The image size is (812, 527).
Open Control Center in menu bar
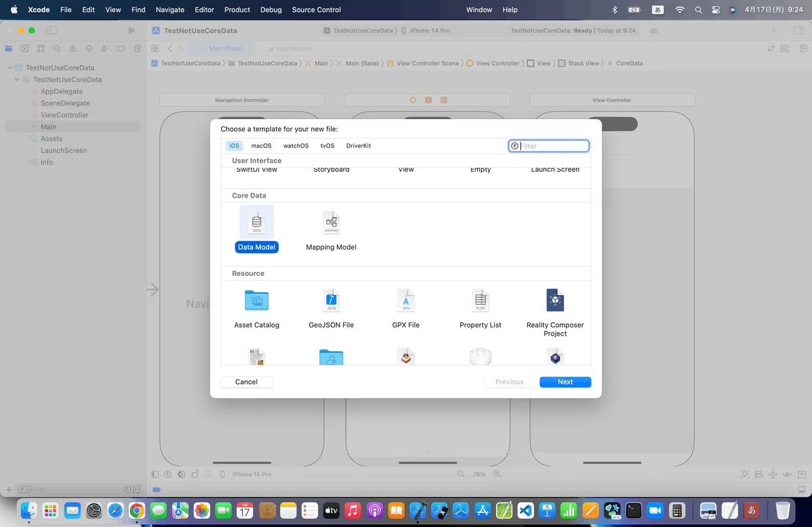click(716, 9)
